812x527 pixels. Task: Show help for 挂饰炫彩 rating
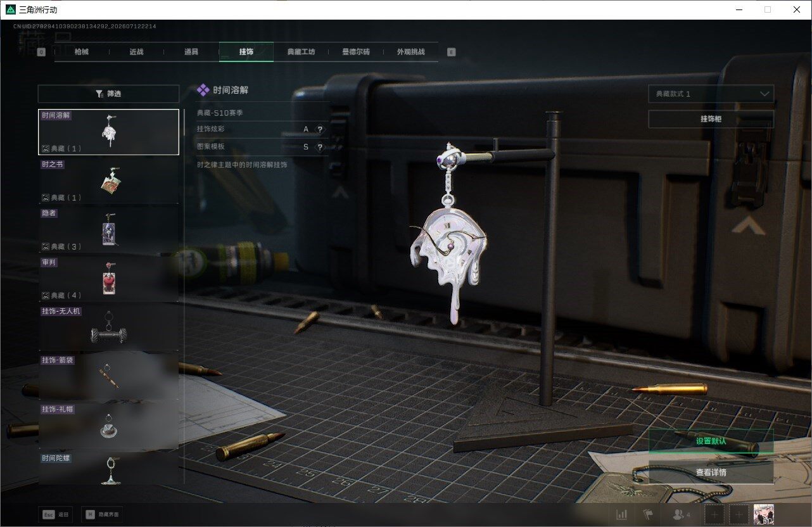pos(320,129)
